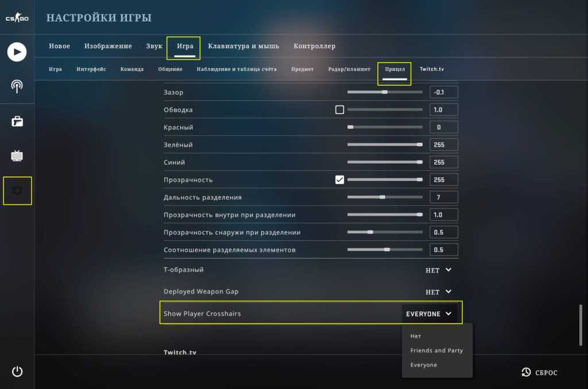
Task: Select the Предмет sub-tab
Action: [302, 69]
